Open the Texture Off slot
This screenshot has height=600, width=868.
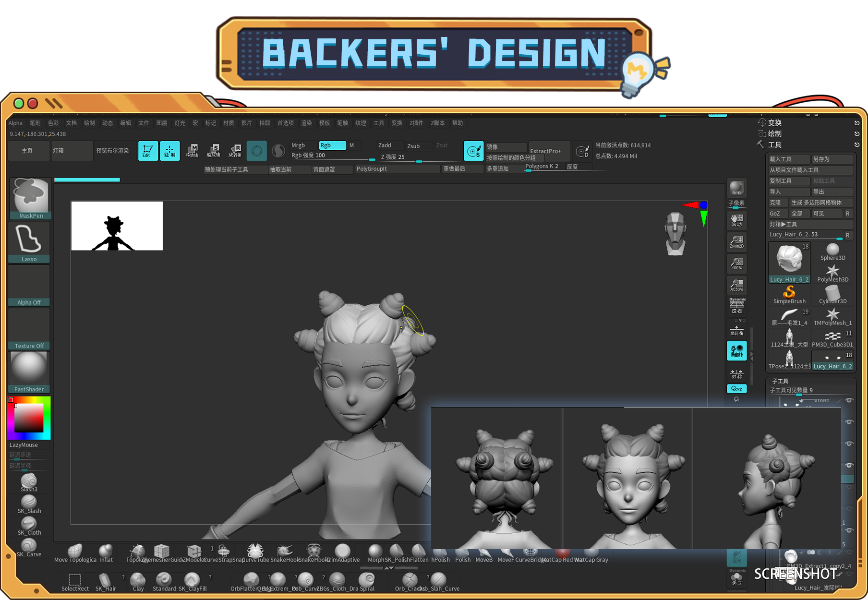pyautogui.click(x=29, y=329)
